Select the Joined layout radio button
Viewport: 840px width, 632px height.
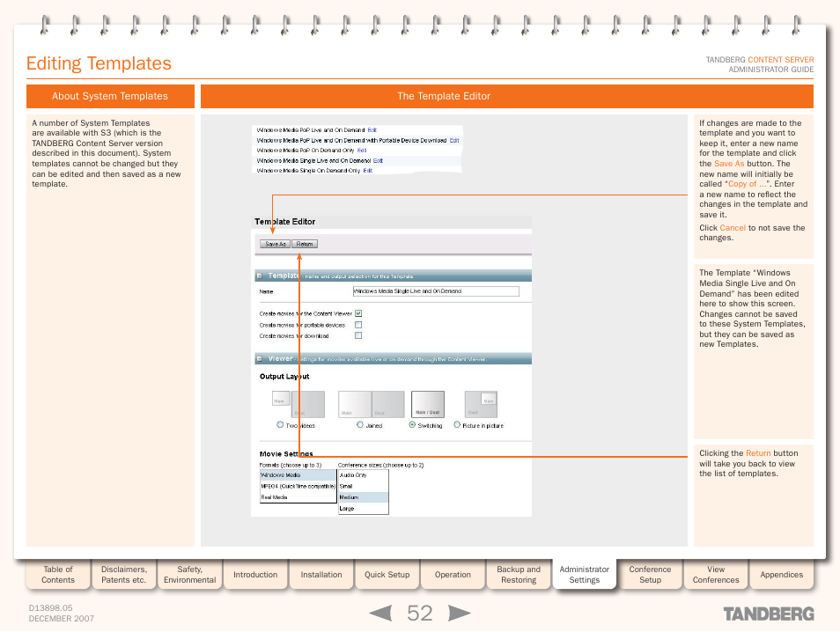click(x=360, y=425)
